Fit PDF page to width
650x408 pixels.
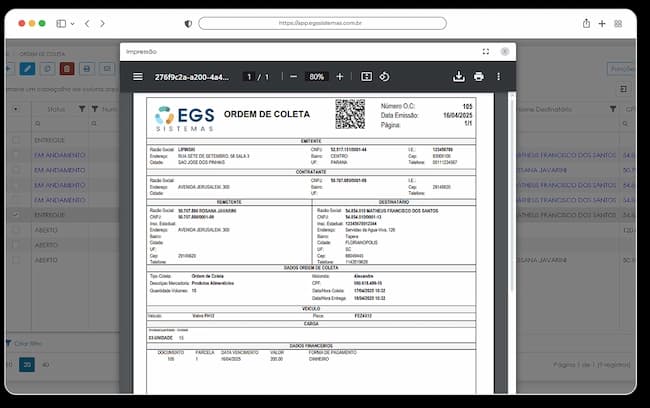pos(366,77)
